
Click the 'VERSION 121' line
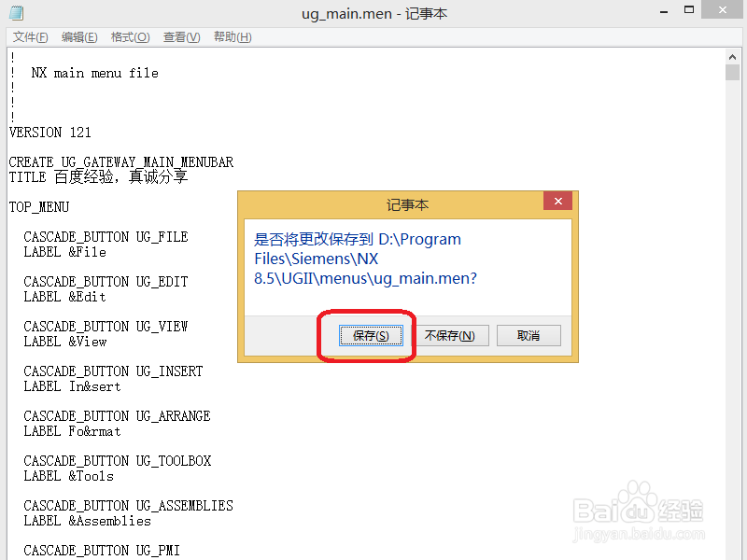pyautogui.click(x=50, y=133)
